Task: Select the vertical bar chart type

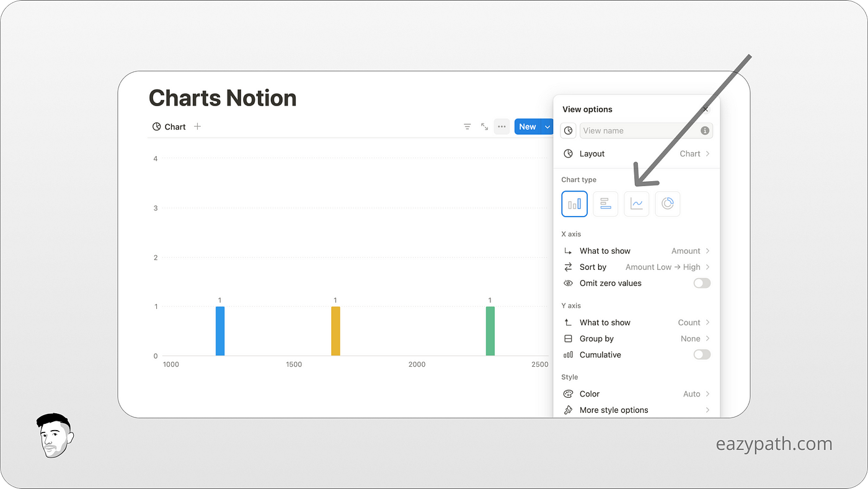Action: click(574, 204)
